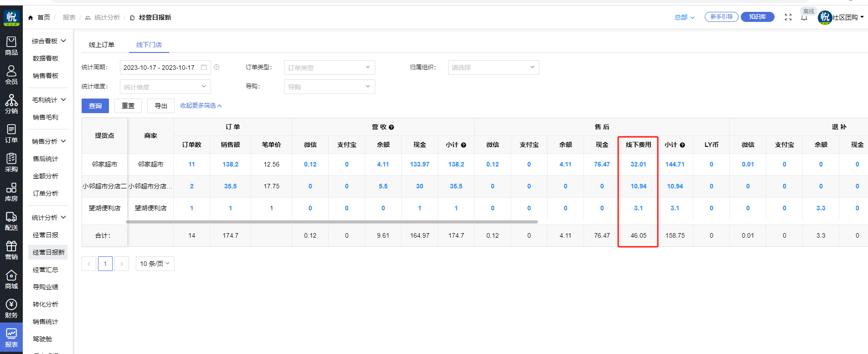Click the fullscreen toggle icon
The image size is (868, 354).
[788, 17]
